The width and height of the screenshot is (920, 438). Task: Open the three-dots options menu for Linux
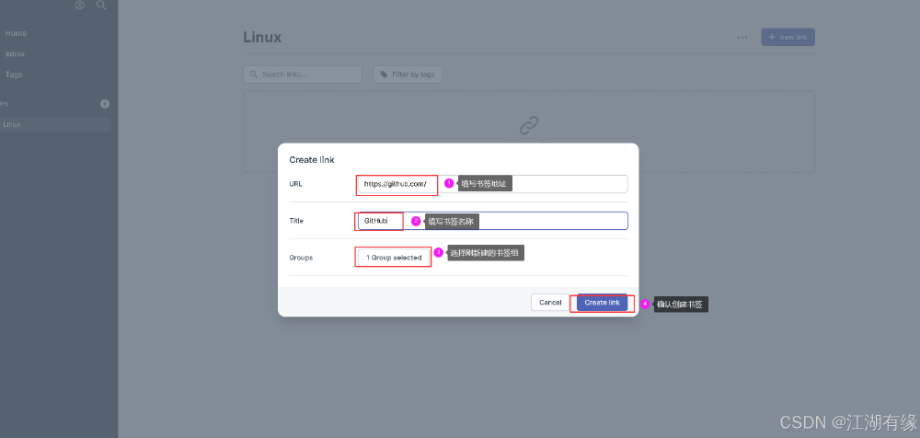[742, 37]
